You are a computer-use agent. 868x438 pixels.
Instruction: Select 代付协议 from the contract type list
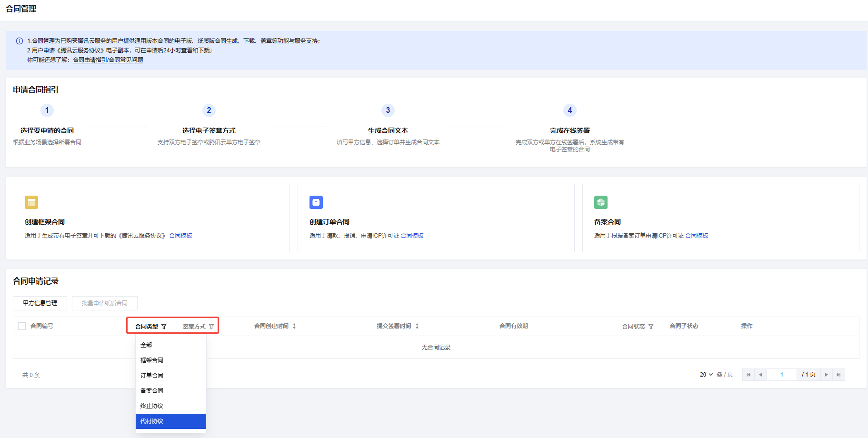(x=152, y=421)
